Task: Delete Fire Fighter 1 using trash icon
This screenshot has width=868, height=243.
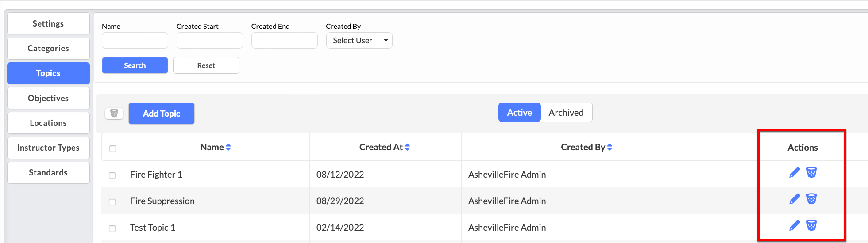Action: point(811,172)
